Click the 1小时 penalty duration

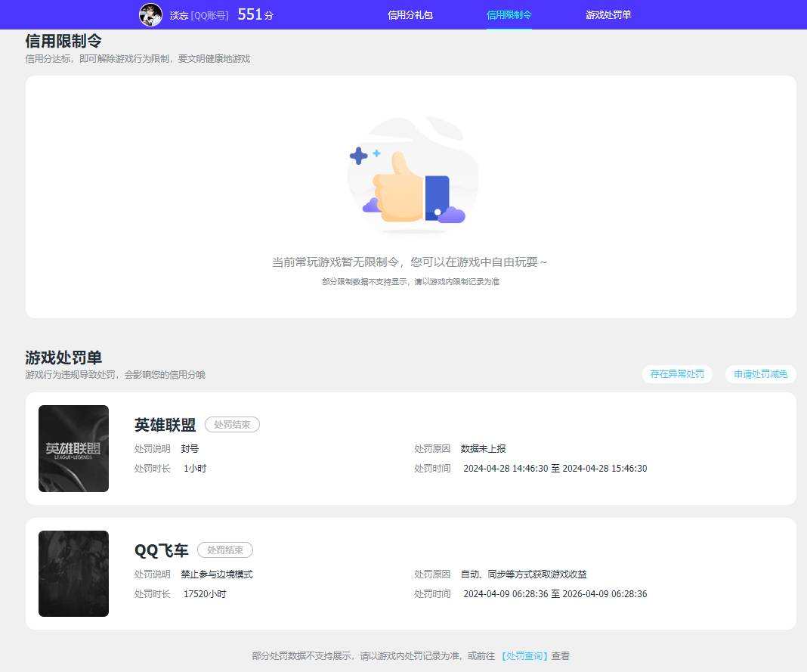click(195, 468)
